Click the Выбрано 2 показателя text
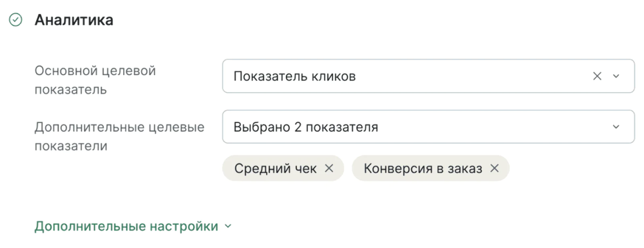The width and height of the screenshot is (644, 248). 306,127
